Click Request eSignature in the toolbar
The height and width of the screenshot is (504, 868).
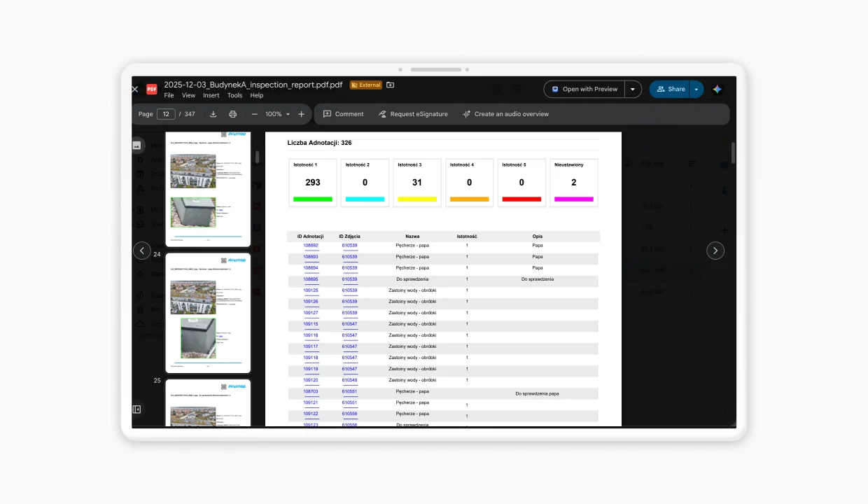413,114
